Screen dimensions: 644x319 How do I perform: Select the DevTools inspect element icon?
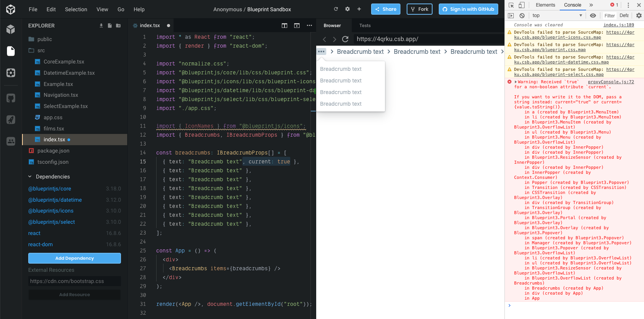pos(511,5)
